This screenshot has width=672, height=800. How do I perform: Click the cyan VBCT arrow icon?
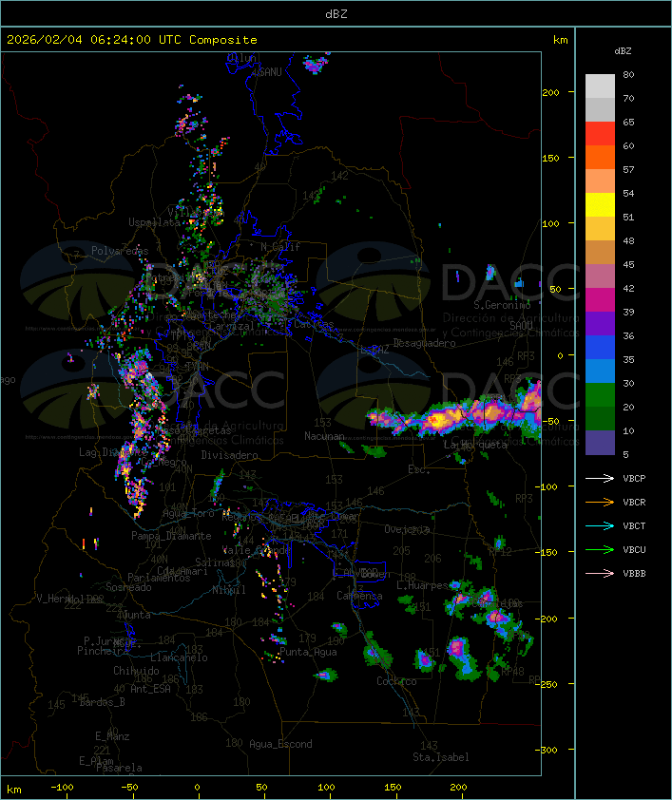click(600, 525)
